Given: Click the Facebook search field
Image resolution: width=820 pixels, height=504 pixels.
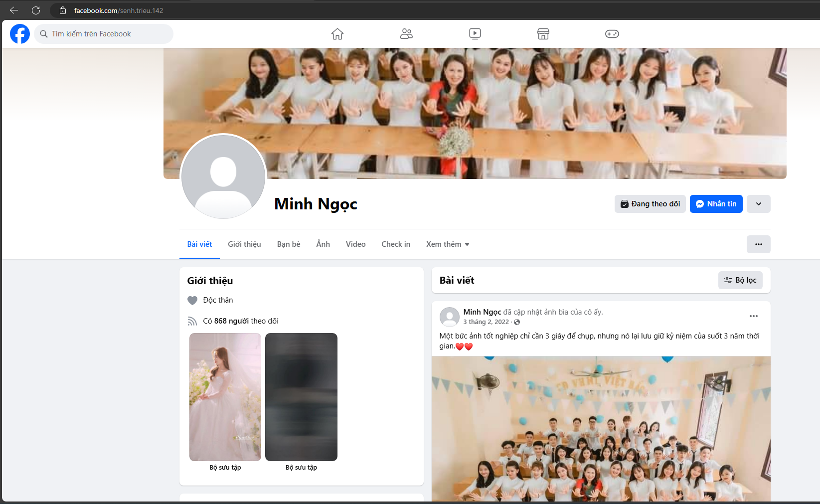Looking at the screenshot, I should tap(104, 34).
